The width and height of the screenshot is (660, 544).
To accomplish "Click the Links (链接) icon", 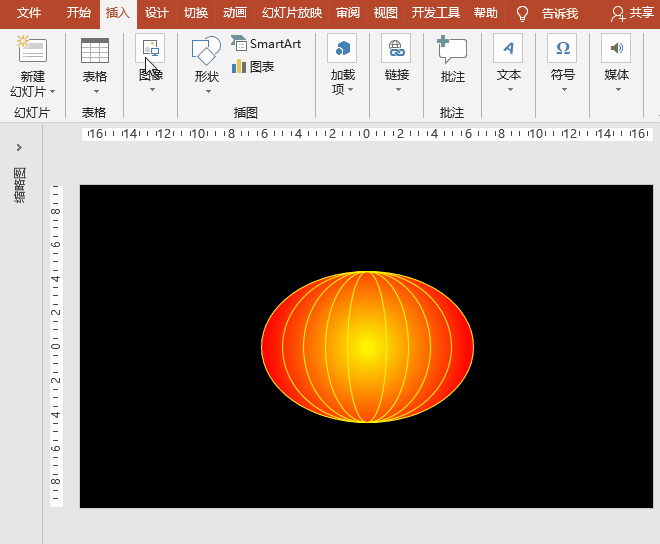I will 396,48.
